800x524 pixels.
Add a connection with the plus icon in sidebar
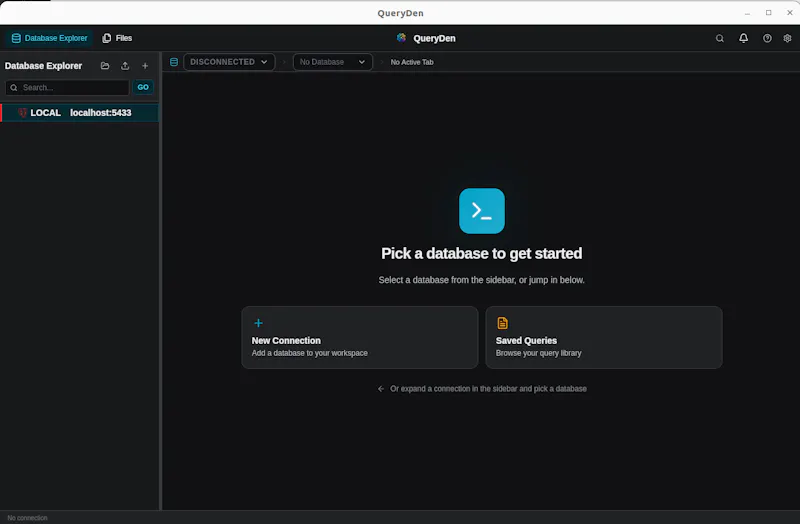(145, 66)
